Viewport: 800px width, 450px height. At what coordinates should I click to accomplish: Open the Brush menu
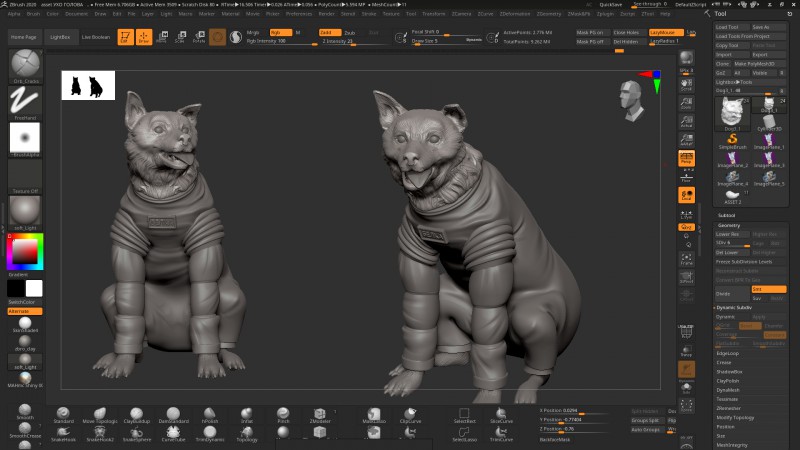tap(33, 14)
